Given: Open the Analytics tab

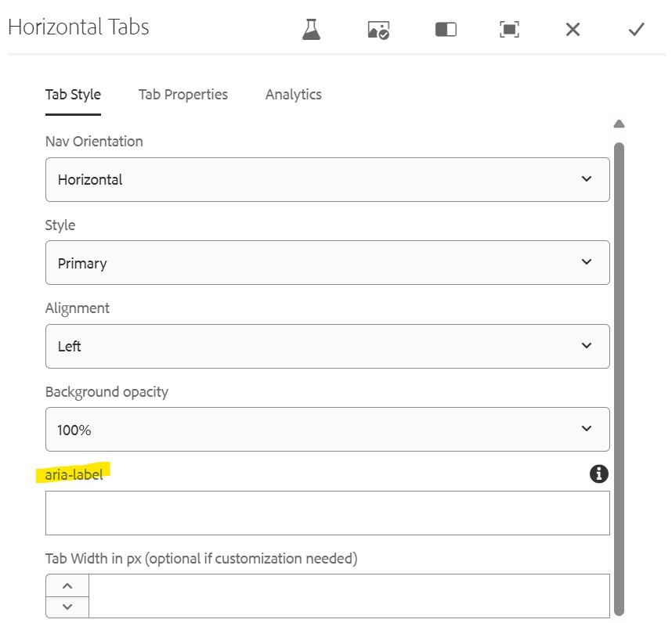Looking at the screenshot, I should 294,95.
